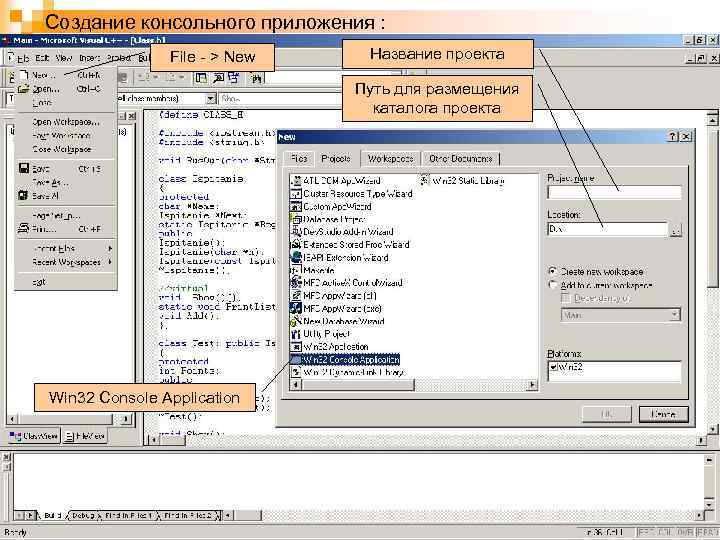Click the Window List toolbar icon
The height and width of the screenshot is (540, 720).
[x=234, y=78]
